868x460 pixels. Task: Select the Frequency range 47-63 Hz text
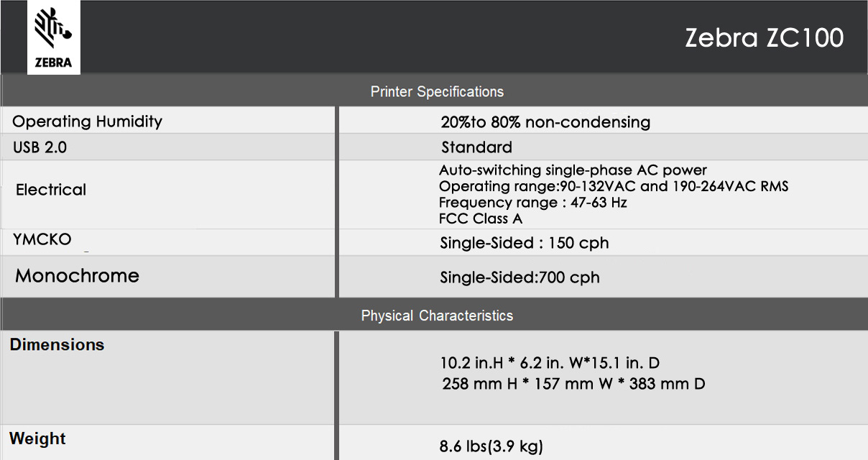[533, 203]
